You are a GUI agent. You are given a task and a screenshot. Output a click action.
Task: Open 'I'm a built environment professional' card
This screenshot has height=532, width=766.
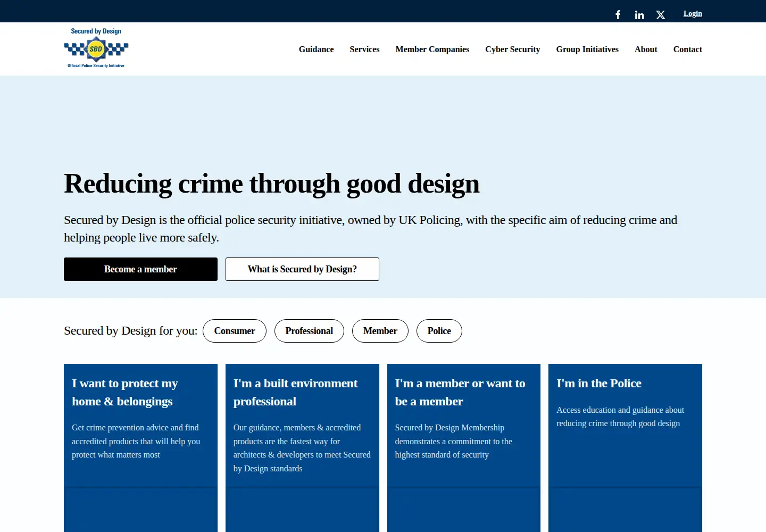[302, 448]
